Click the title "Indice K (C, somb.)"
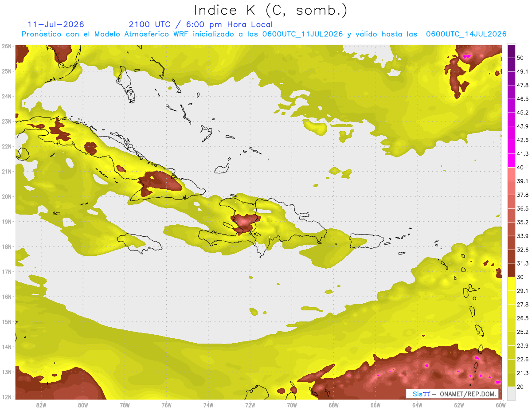This screenshot has width=532, height=411. (271, 10)
